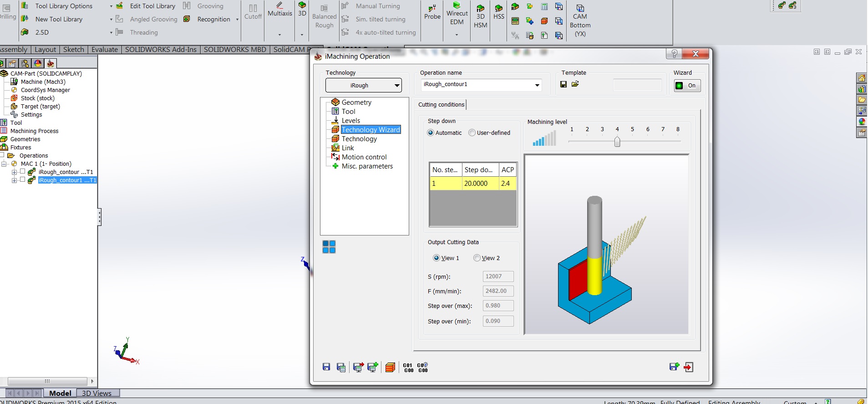
Task: Click the Save and Calculate icon
Action: tap(358, 367)
